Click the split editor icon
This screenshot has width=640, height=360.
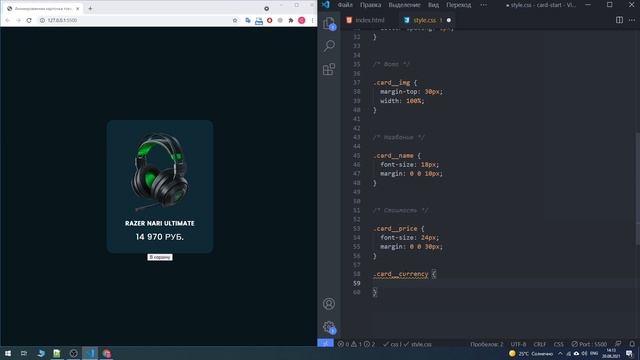pos(619,20)
